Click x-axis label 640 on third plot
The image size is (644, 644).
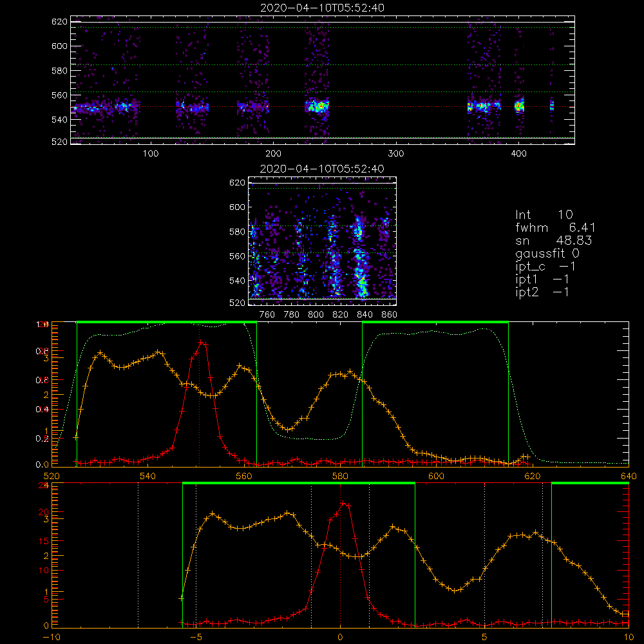629,476
